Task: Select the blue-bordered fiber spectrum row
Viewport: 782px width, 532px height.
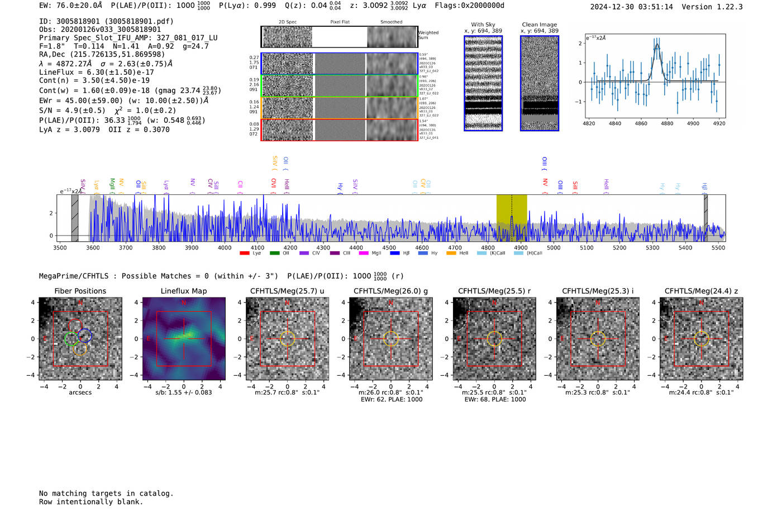Action: click(339, 64)
